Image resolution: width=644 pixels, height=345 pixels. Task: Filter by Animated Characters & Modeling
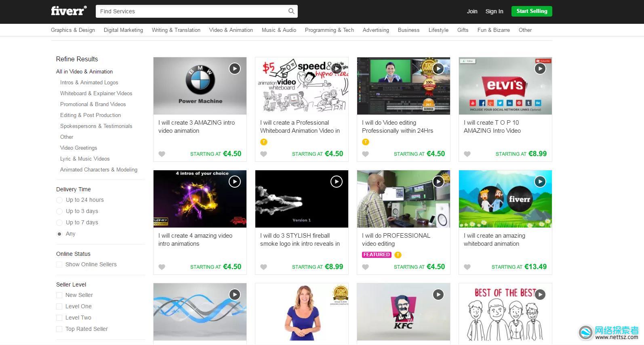coord(99,169)
